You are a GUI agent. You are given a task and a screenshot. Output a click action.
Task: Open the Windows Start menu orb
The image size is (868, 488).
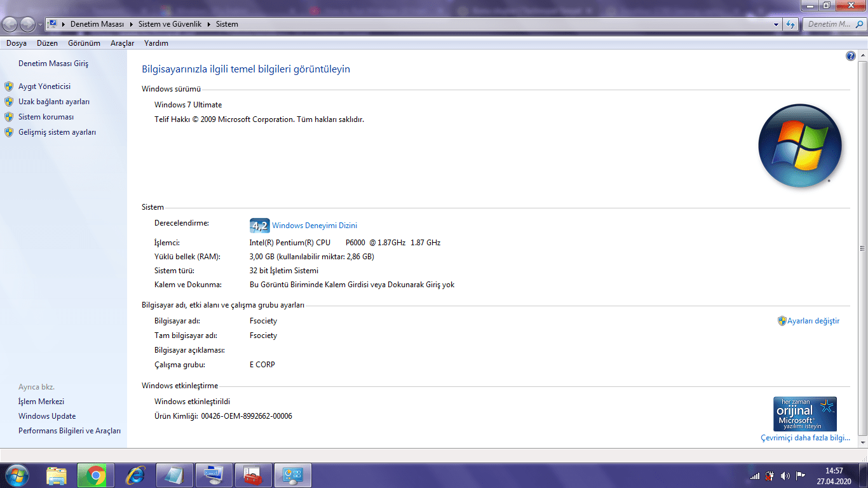click(x=17, y=475)
